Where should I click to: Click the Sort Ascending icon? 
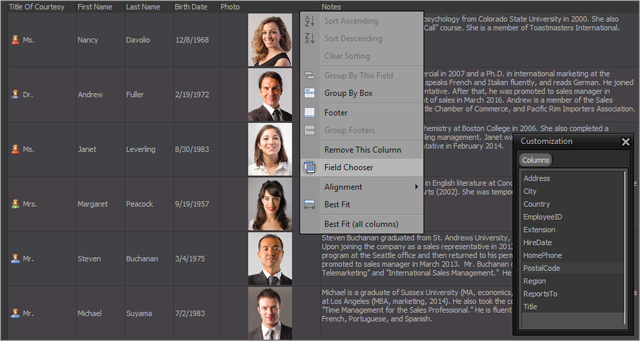tap(309, 21)
